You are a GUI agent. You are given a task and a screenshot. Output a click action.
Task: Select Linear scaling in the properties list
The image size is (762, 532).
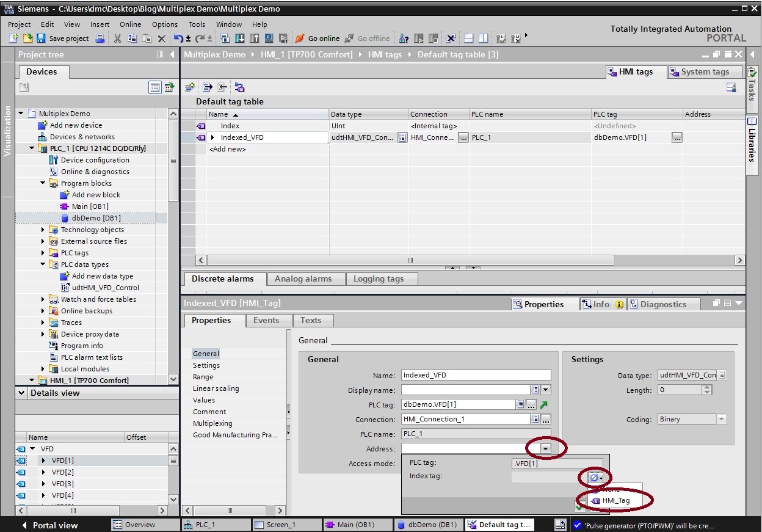tap(216, 388)
